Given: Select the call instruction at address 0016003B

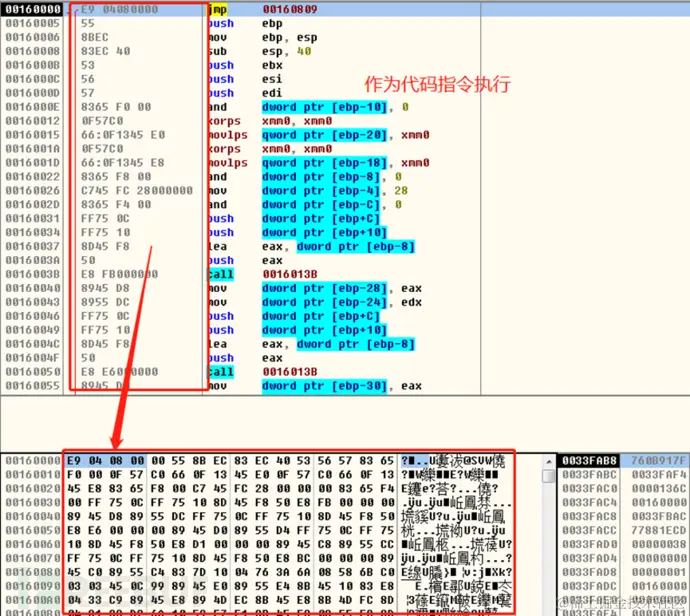Looking at the screenshot, I should point(263,275).
